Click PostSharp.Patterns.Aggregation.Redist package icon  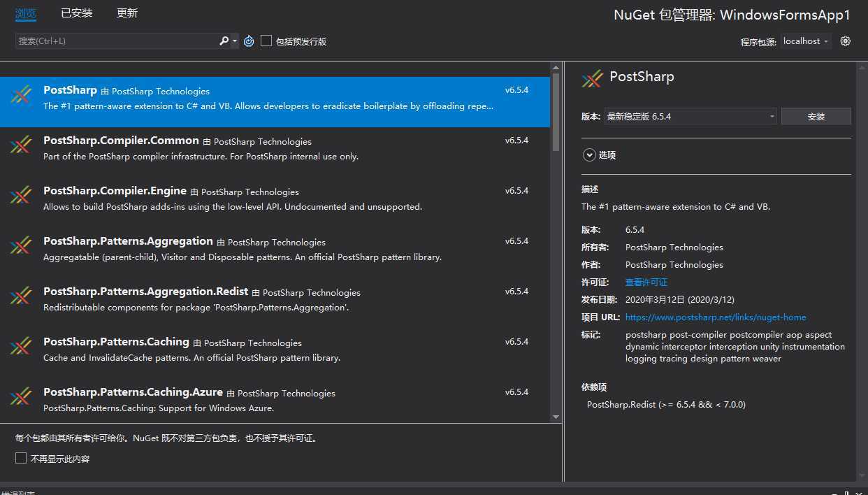(21, 296)
